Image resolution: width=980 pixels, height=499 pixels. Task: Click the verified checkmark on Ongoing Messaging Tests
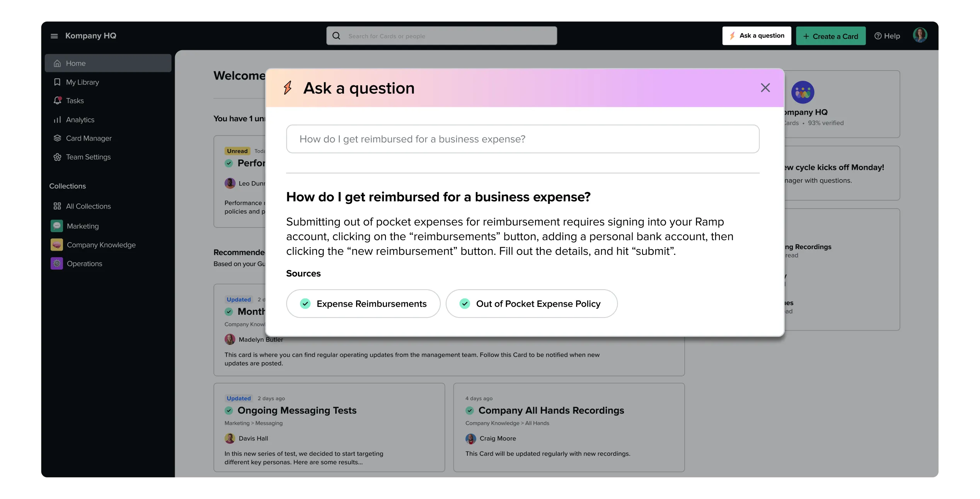coord(229,411)
